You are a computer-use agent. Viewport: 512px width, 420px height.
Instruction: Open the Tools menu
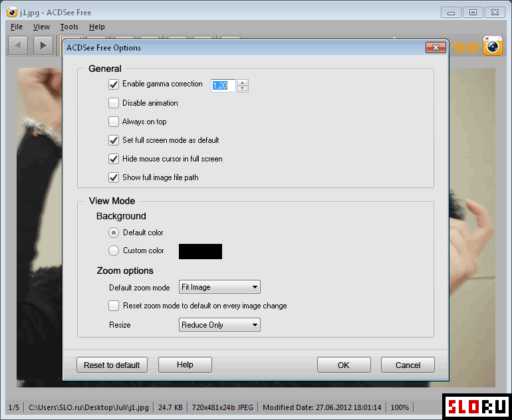69,27
